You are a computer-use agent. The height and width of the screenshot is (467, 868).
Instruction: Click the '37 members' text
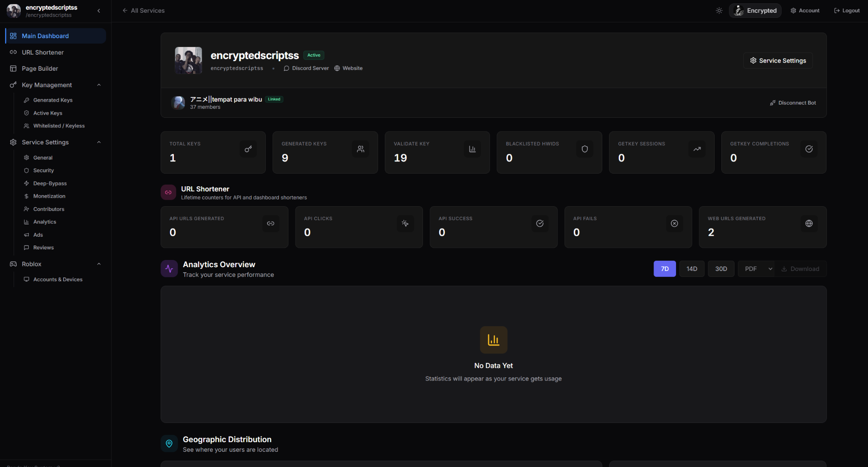pos(205,107)
